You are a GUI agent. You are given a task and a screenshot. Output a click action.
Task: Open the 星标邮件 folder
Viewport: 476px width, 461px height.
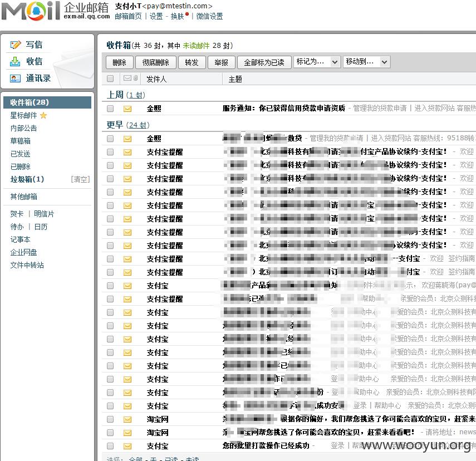coord(23,115)
